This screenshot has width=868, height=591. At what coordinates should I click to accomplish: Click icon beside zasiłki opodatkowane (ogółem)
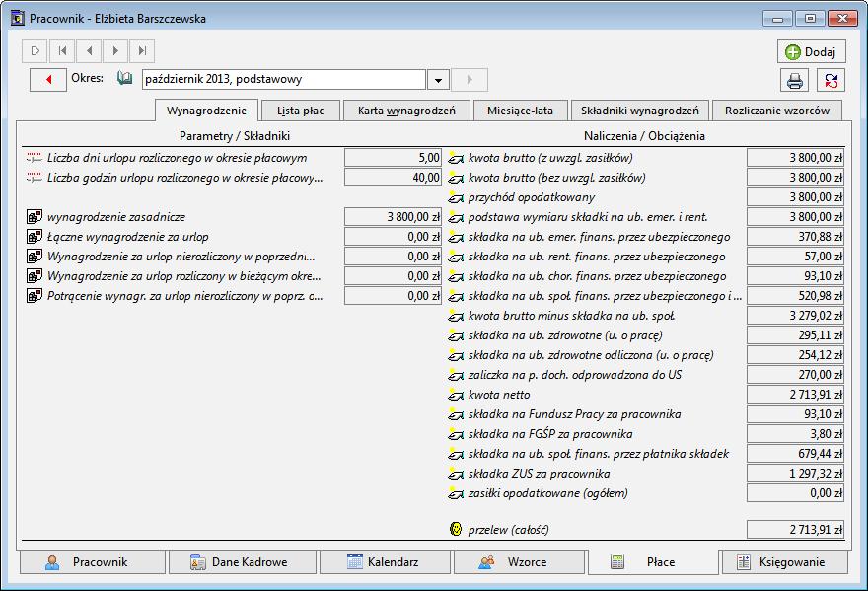pos(456,493)
